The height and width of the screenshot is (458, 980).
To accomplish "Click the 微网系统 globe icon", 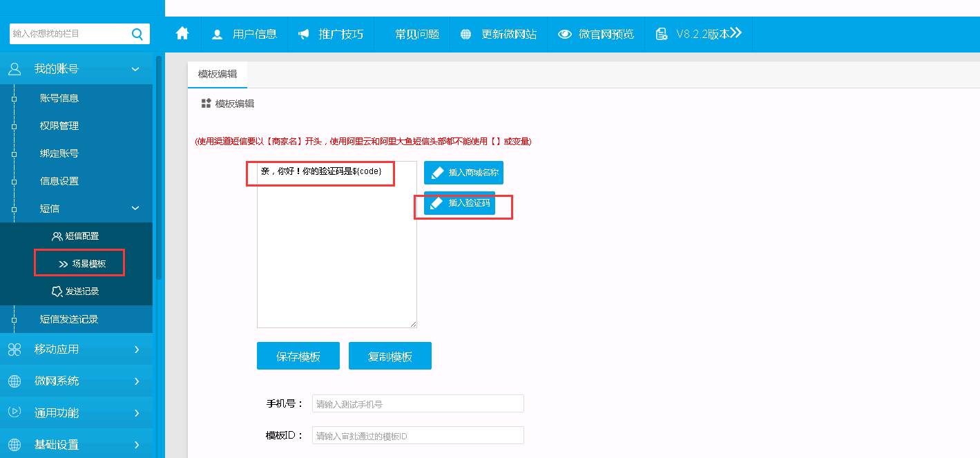I will pyautogui.click(x=15, y=381).
